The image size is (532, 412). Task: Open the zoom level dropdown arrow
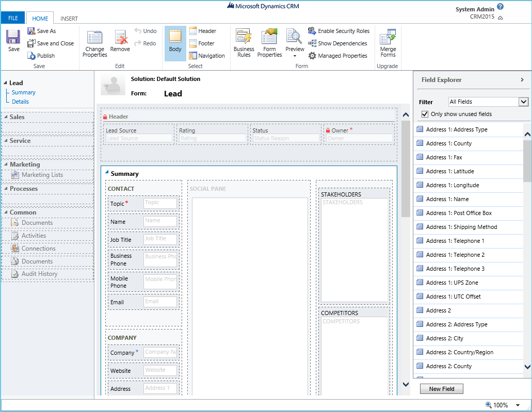tap(518, 405)
